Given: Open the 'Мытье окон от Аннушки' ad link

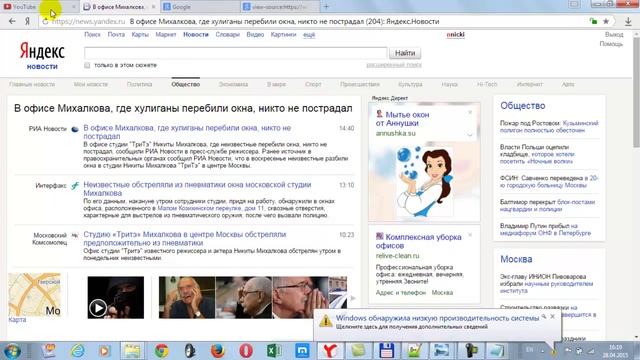Looking at the screenshot, I should (x=402, y=119).
